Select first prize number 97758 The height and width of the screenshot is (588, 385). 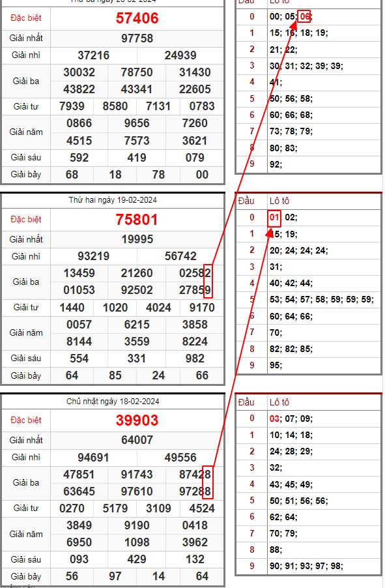(x=137, y=38)
